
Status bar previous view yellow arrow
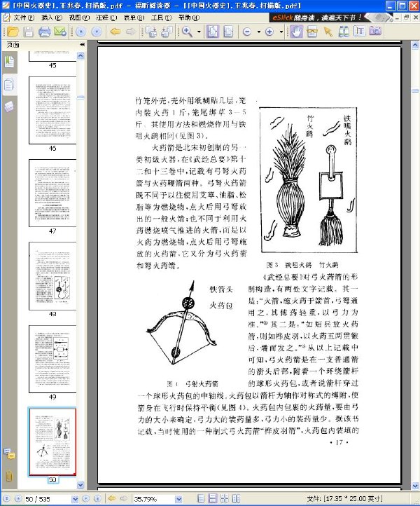point(111,498)
